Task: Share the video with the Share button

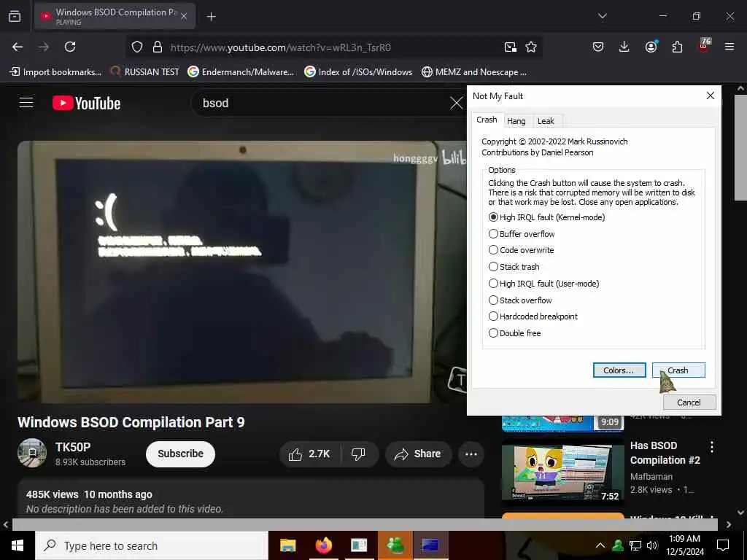Action: click(x=418, y=454)
